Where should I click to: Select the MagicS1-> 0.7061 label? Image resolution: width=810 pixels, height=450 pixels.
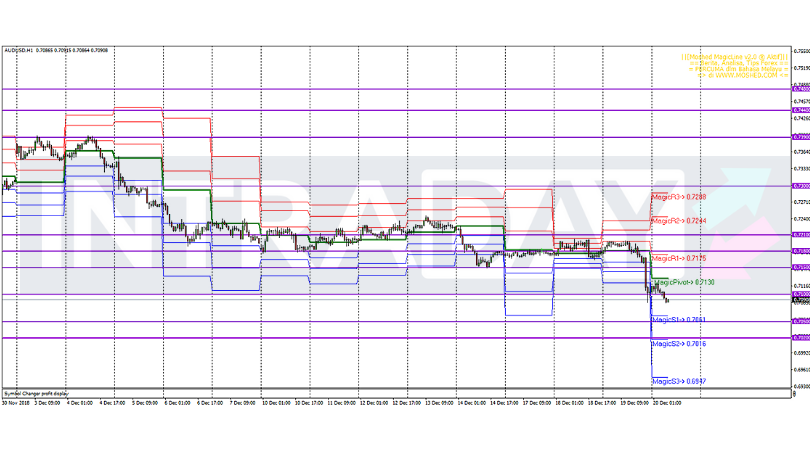[x=679, y=320]
